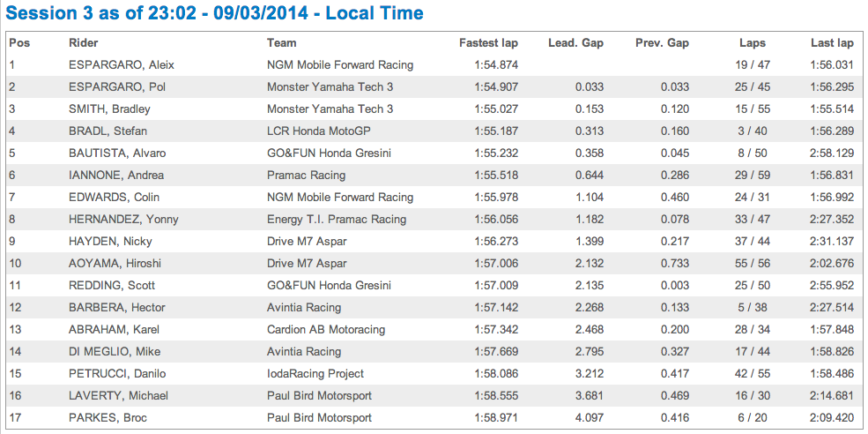Select rider HERNANDEZ, Yonny
Screen dimensions: 868x434
[x=123, y=220]
